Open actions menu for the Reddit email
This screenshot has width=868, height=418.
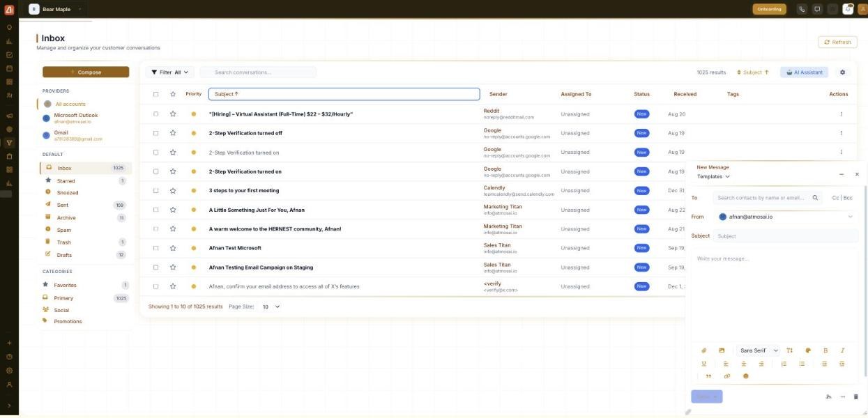(x=841, y=114)
